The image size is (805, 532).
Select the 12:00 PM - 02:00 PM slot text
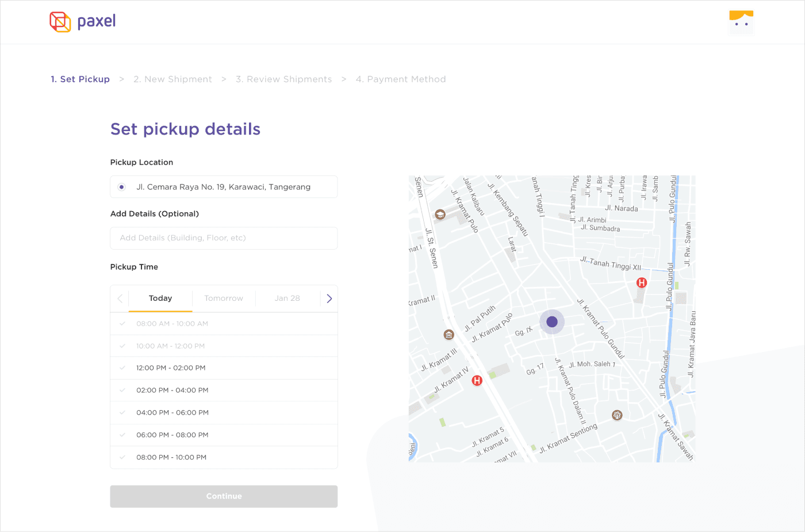click(x=171, y=368)
